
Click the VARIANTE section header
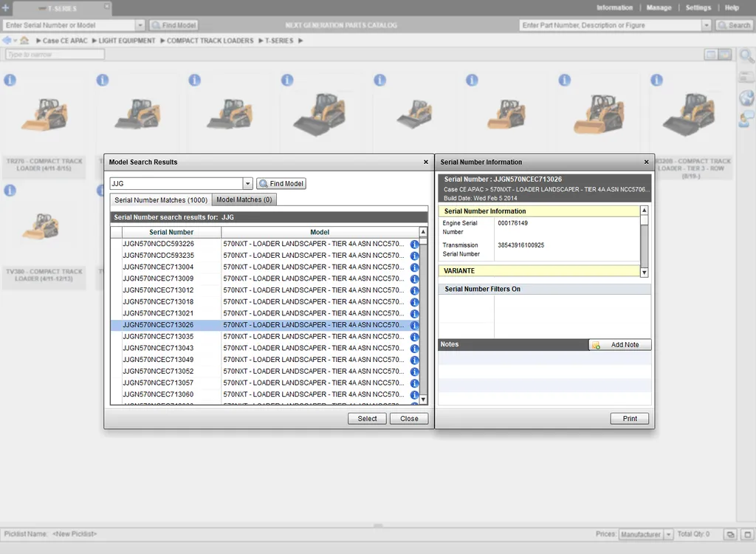539,271
